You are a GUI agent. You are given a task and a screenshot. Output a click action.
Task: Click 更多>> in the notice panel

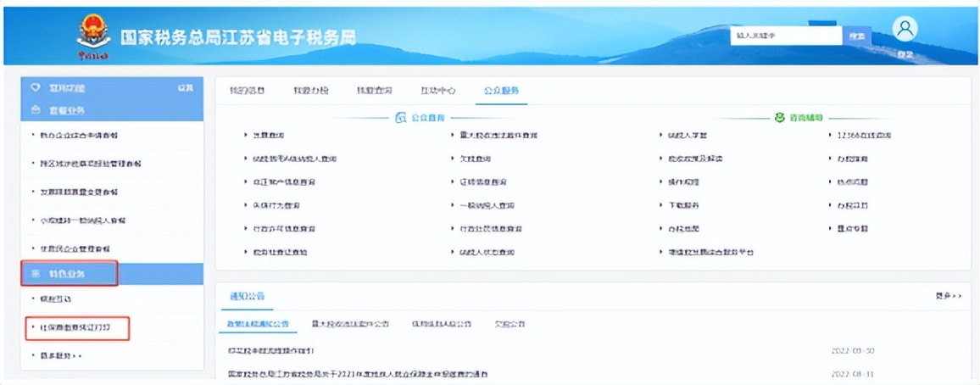[x=949, y=296]
